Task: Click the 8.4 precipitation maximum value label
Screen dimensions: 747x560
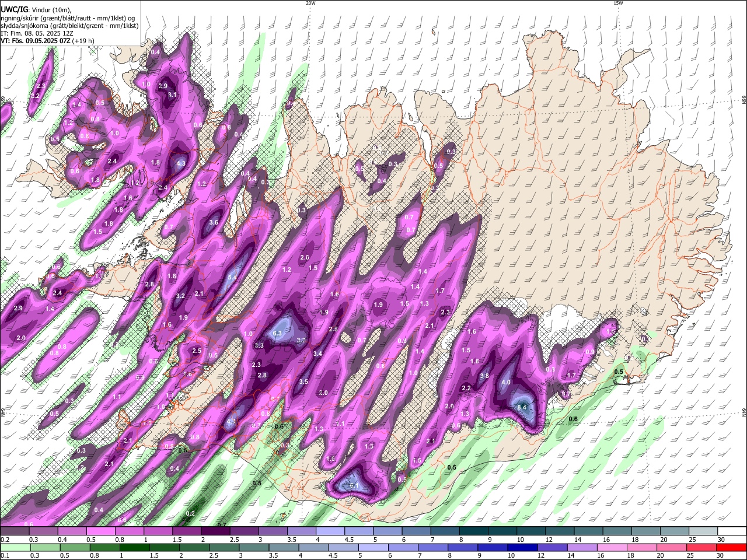Action: [x=522, y=407]
